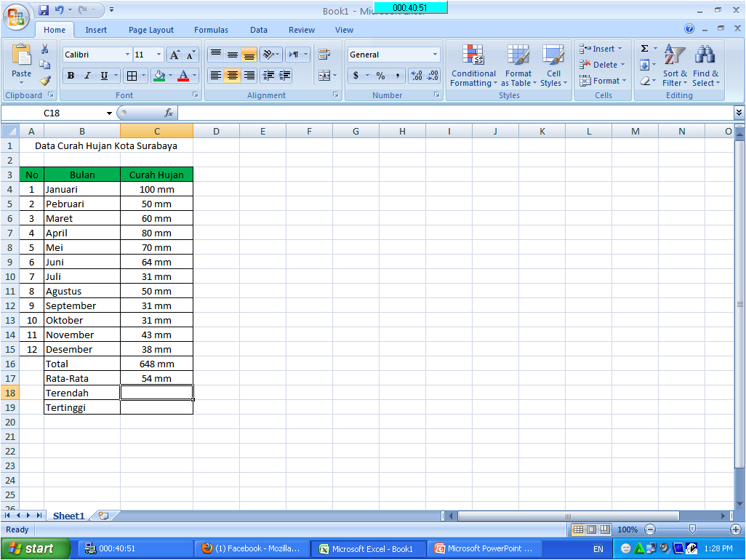Viewport: 746px width, 560px height.
Task: Click the AutoSum sigma icon
Action: [645, 49]
